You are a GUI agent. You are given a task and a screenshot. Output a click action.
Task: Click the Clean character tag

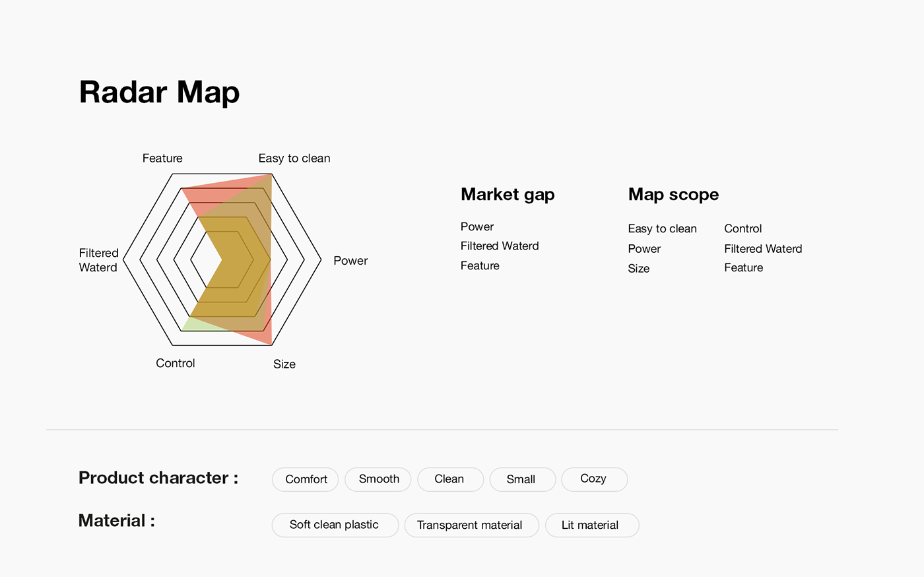pos(449,479)
